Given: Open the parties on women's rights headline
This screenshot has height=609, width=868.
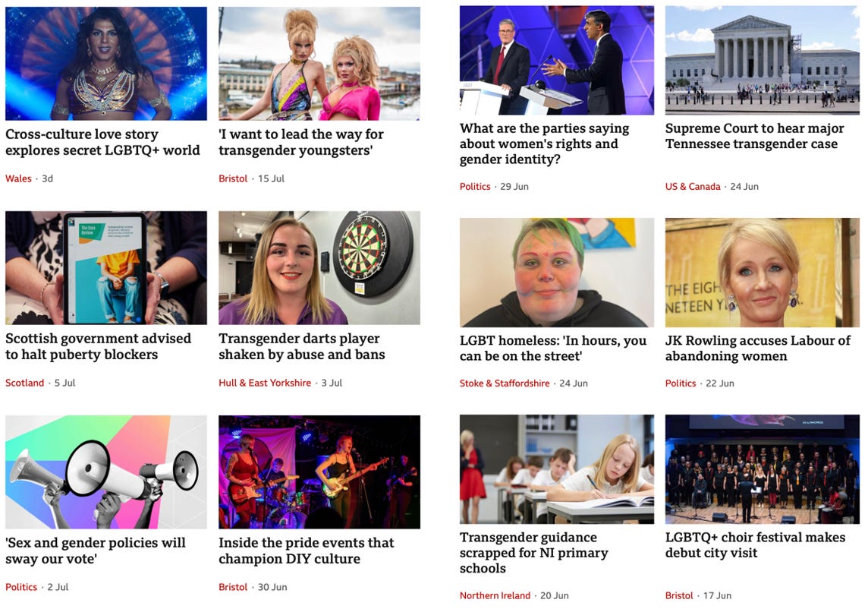Looking at the screenshot, I should [x=544, y=144].
